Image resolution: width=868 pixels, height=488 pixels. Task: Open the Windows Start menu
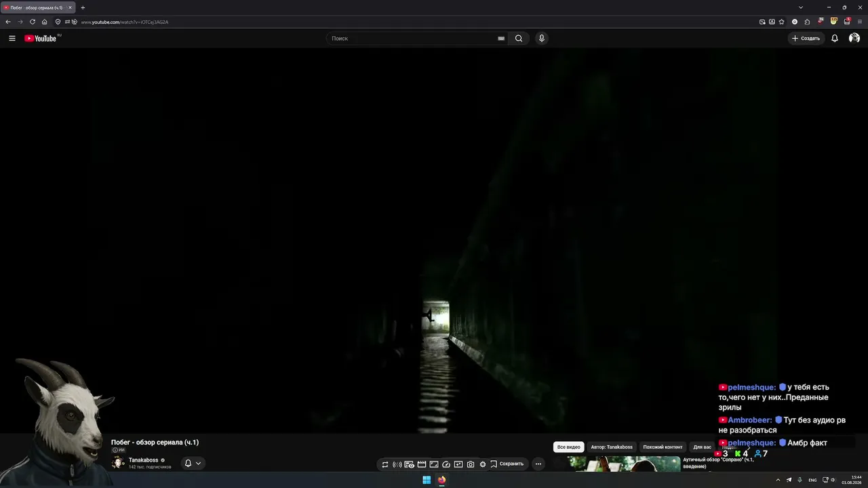[427, 480]
